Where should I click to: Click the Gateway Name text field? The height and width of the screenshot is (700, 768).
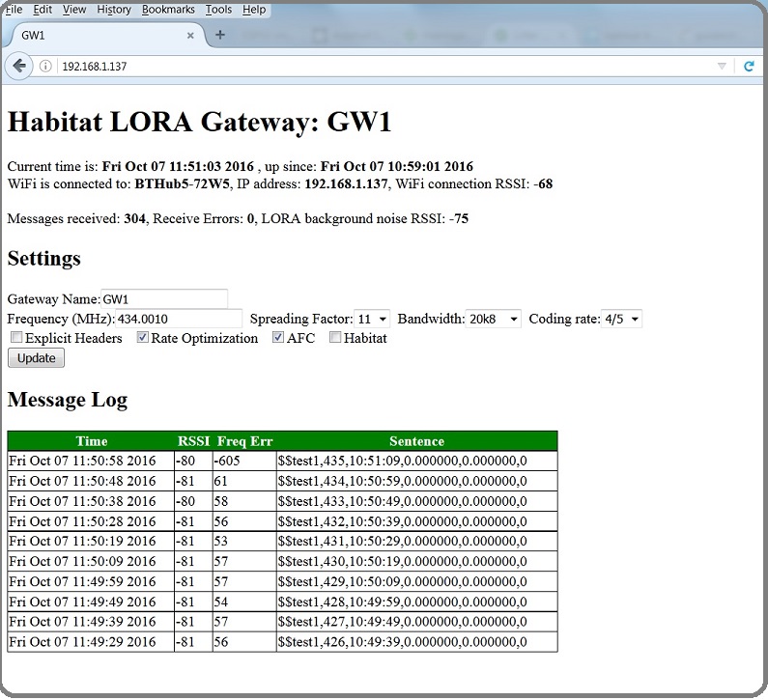(164, 299)
